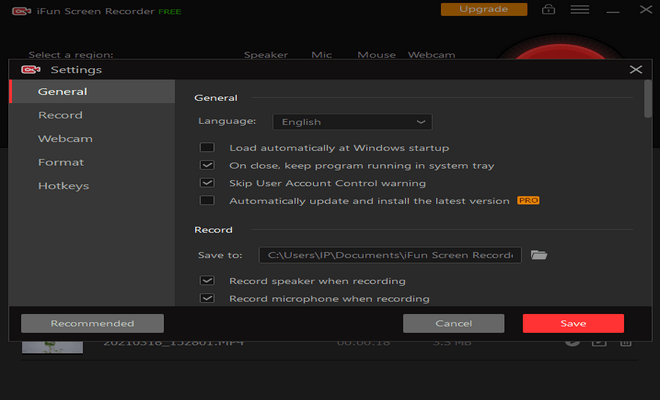This screenshot has height=400, width=660.
Task: Open the General settings tab
Action: point(92,91)
